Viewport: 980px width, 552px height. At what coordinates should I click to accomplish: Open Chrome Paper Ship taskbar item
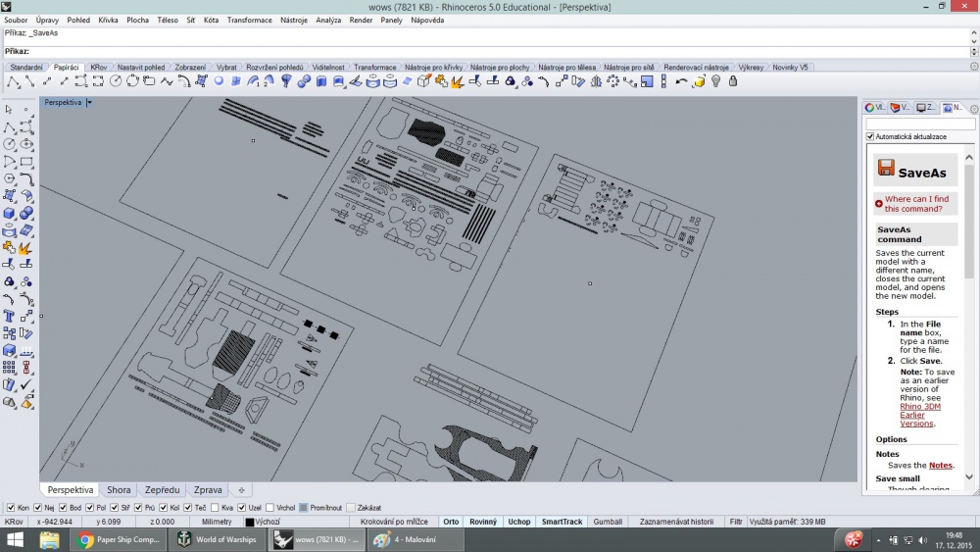(119, 539)
